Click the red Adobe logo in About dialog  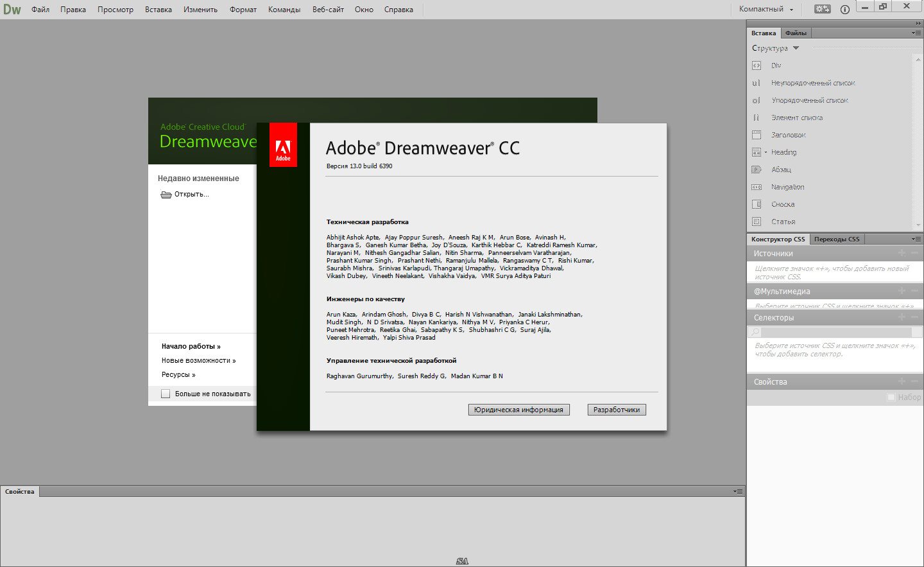(x=283, y=144)
